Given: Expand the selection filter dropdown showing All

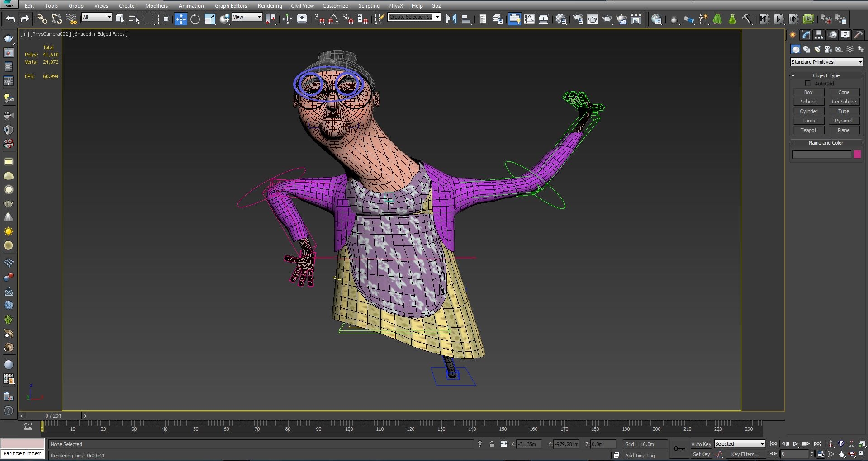Looking at the screenshot, I should tap(109, 17).
